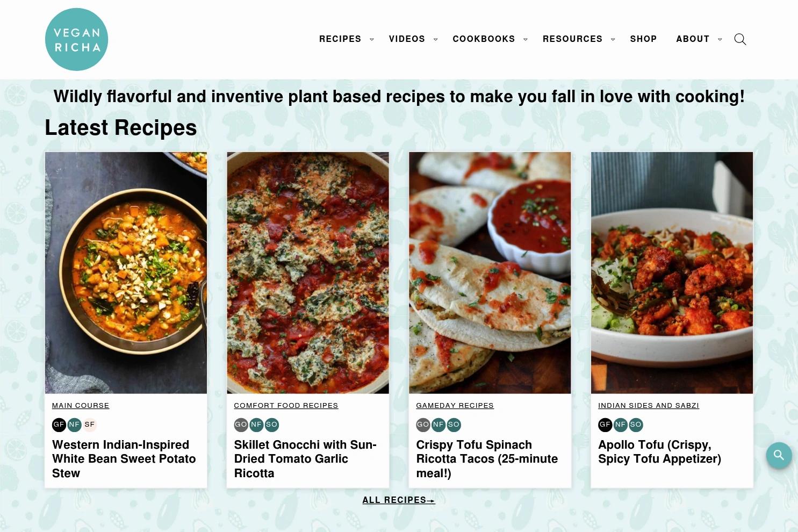
Task: Open the Shop menu item
Action: click(x=643, y=39)
